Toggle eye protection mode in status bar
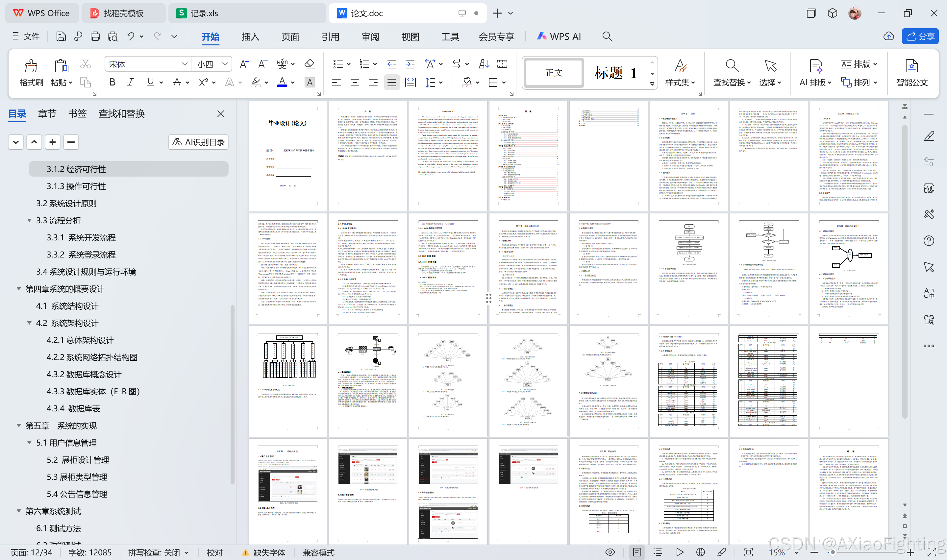Viewport: 947px width, 560px height. (610, 552)
